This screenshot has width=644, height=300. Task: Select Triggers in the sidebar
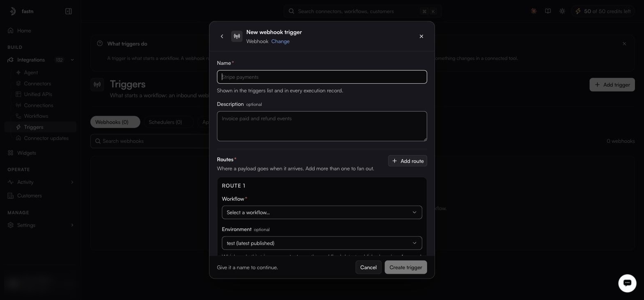point(40,127)
